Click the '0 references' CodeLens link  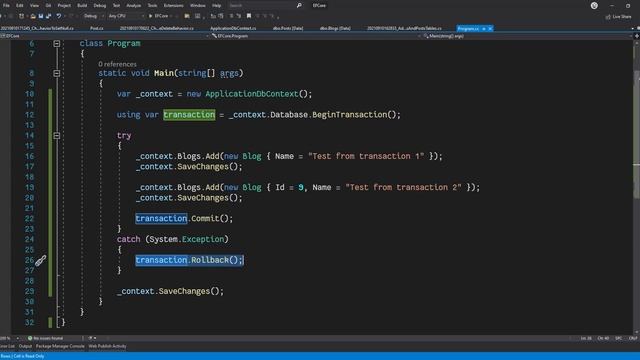pyautogui.click(x=117, y=64)
